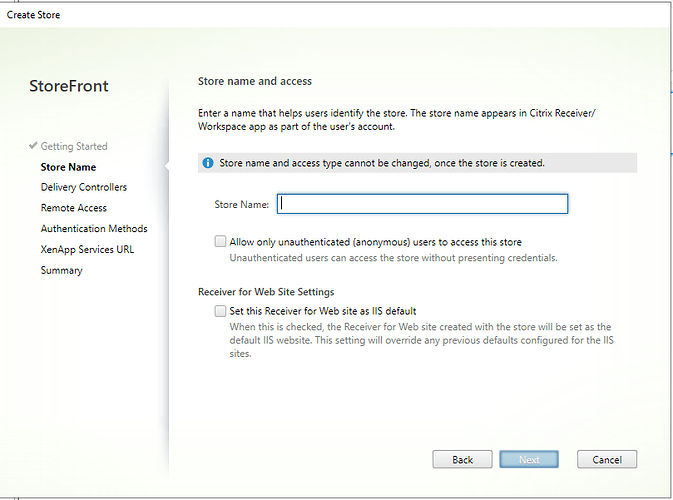Enable unauthenticated (anonymous) users checkbox
Image resolution: width=673 pixels, height=500 pixels.
coord(220,241)
